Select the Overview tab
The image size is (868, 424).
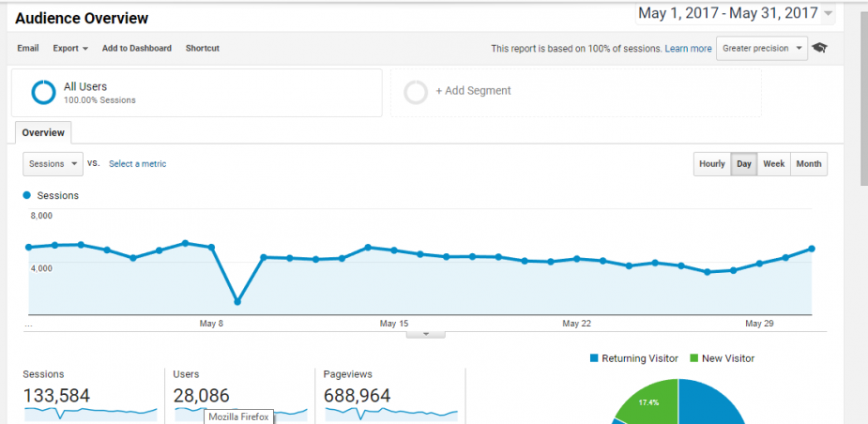tap(43, 133)
